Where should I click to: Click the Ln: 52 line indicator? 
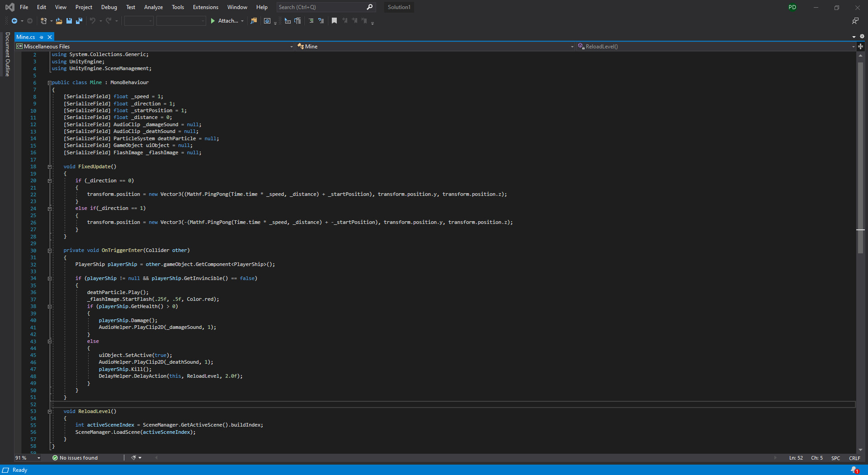(x=796, y=458)
